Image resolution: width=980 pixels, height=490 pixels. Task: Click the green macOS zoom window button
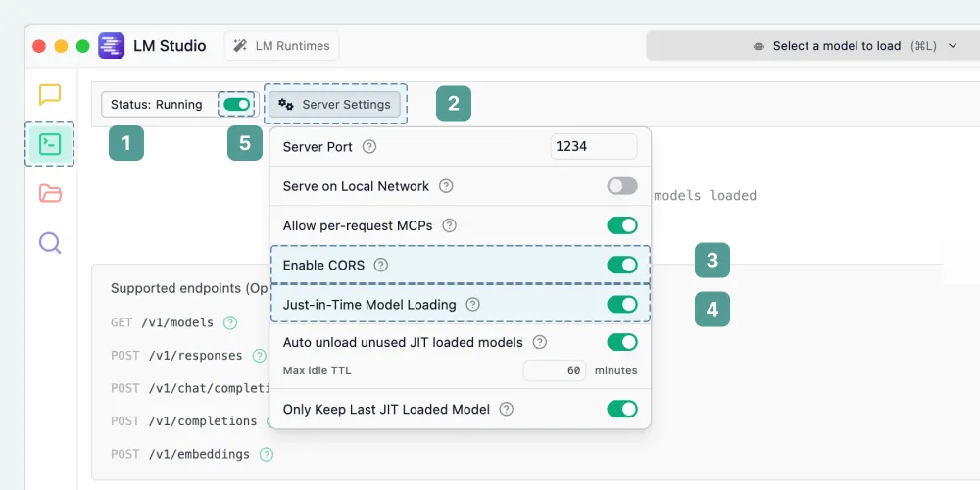tap(82, 46)
